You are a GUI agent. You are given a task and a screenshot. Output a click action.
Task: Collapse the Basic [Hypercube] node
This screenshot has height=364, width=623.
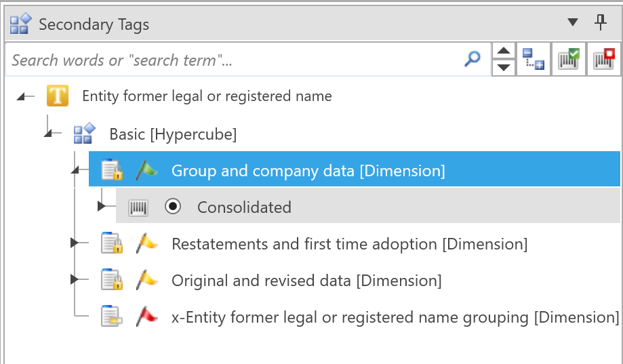pyautogui.click(x=48, y=134)
